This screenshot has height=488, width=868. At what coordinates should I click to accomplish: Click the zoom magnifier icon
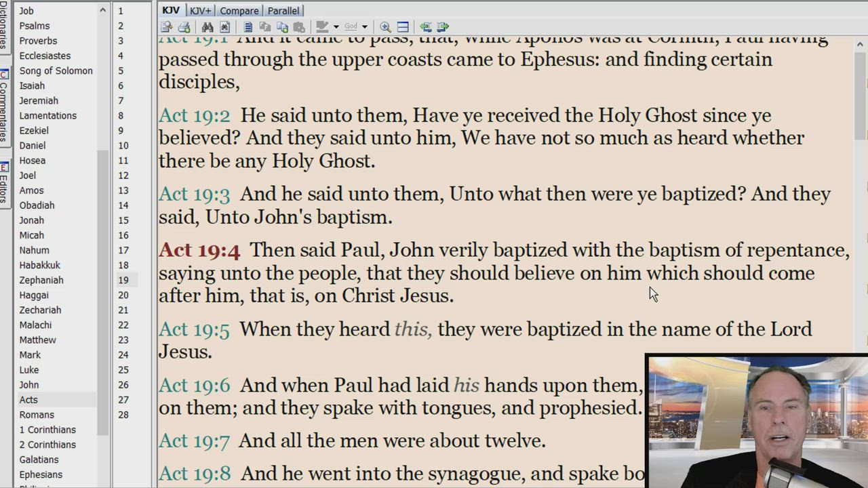click(385, 27)
